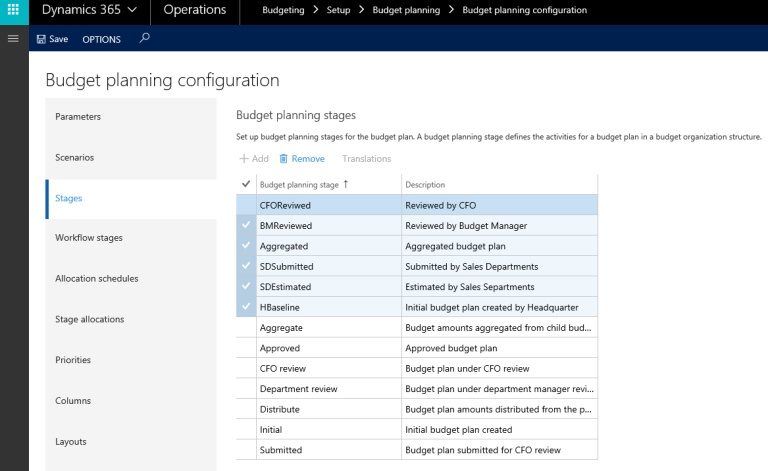Screen dimensions: 768x471
Task: Deselect the BMReviewed row checkmark
Action: coord(246,225)
